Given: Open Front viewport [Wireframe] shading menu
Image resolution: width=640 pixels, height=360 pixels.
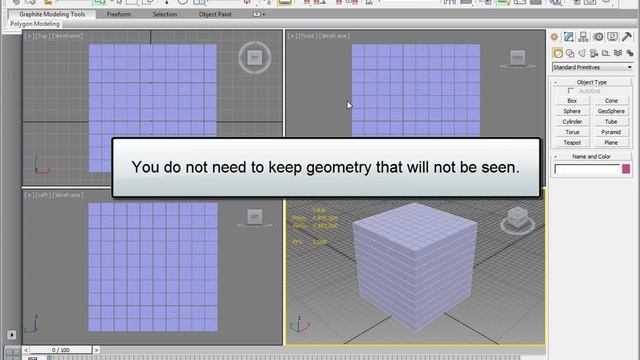Looking at the screenshot, I should pyautogui.click(x=335, y=36).
